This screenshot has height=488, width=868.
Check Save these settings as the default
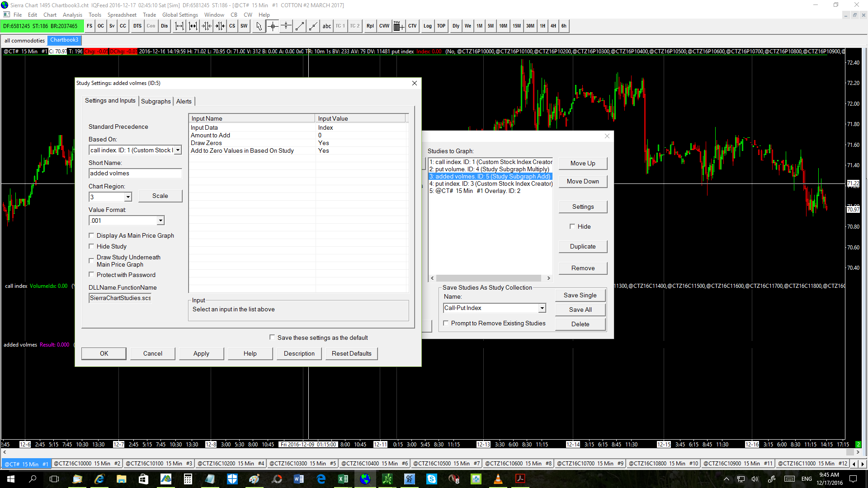(x=272, y=338)
